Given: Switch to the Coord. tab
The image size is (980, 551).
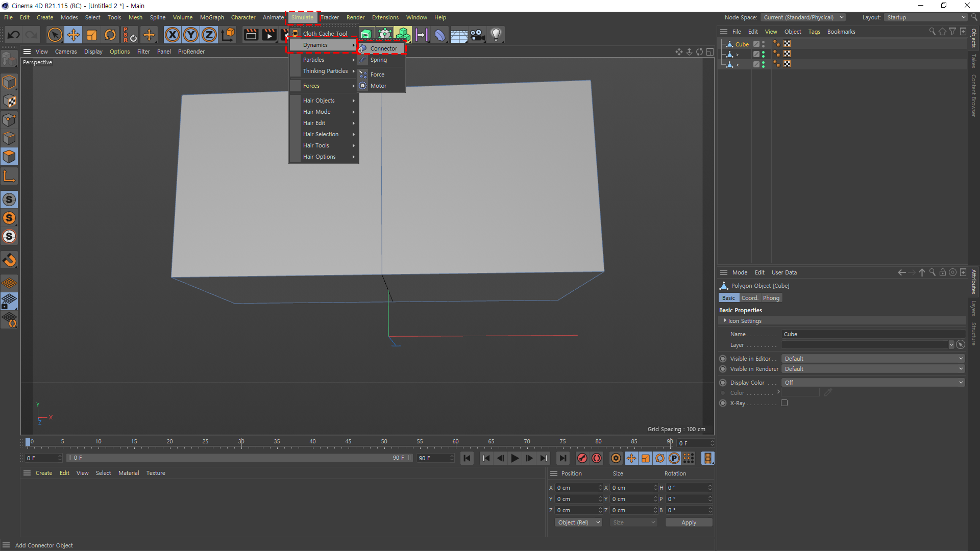Looking at the screenshot, I should (x=749, y=298).
